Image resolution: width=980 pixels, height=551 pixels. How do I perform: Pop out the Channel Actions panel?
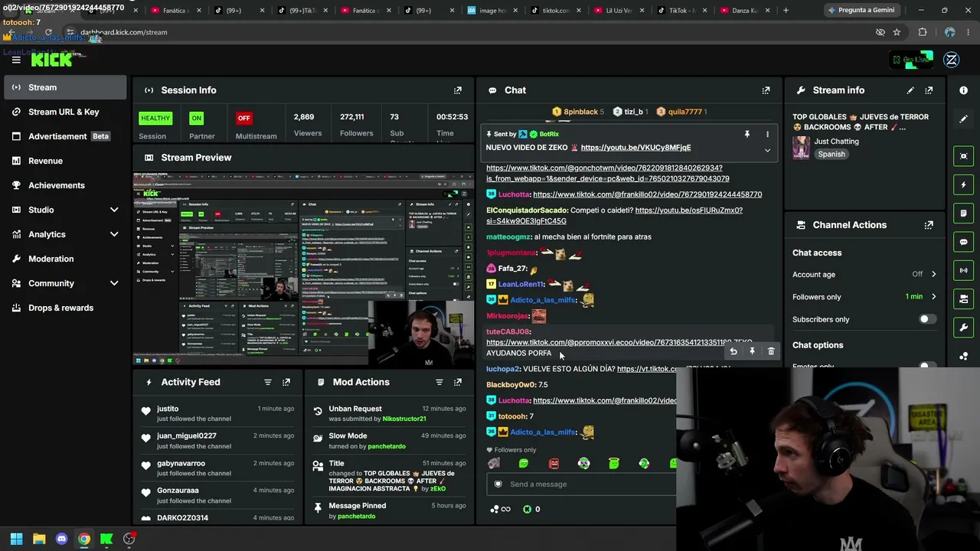tap(929, 225)
